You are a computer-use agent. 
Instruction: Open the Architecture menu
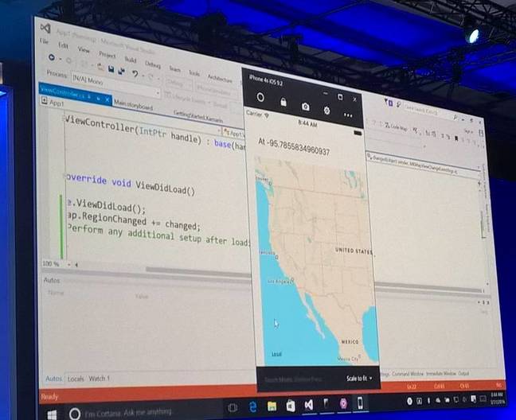coord(220,79)
